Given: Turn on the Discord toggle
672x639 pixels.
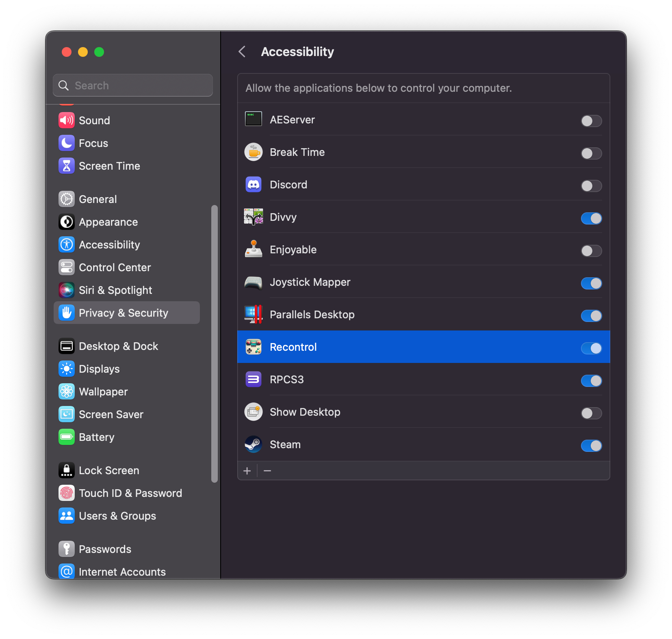Looking at the screenshot, I should tap(591, 186).
